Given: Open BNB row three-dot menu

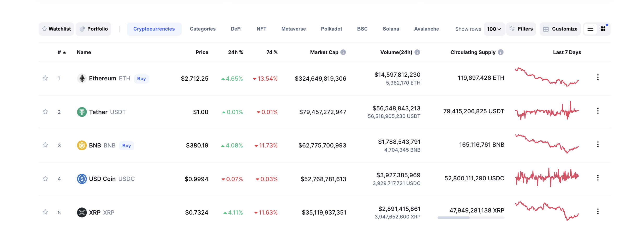Looking at the screenshot, I should coord(598,144).
